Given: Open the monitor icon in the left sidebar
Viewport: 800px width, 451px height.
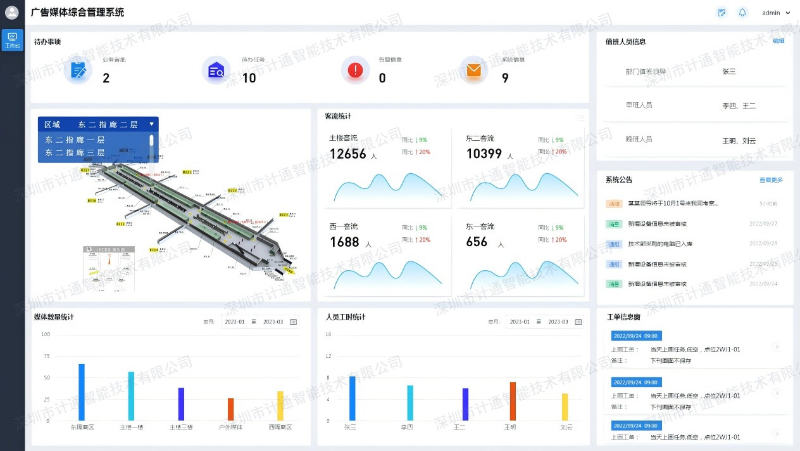Looking at the screenshot, I should (12, 40).
